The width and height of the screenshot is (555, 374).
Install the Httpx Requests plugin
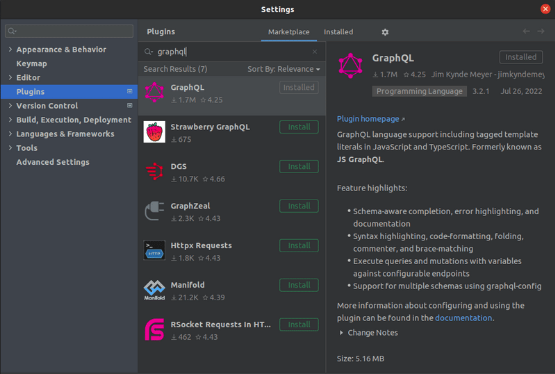pyautogui.click(x=299, y=246)
